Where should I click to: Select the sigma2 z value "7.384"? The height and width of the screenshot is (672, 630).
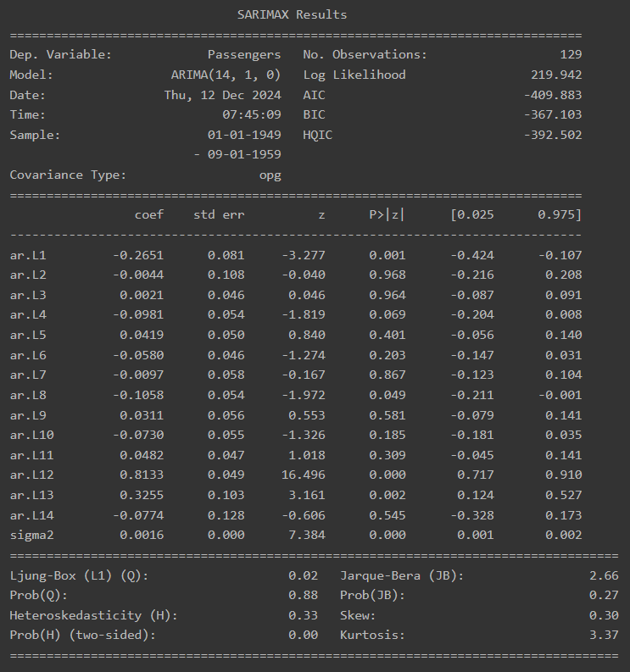(307, 536)
